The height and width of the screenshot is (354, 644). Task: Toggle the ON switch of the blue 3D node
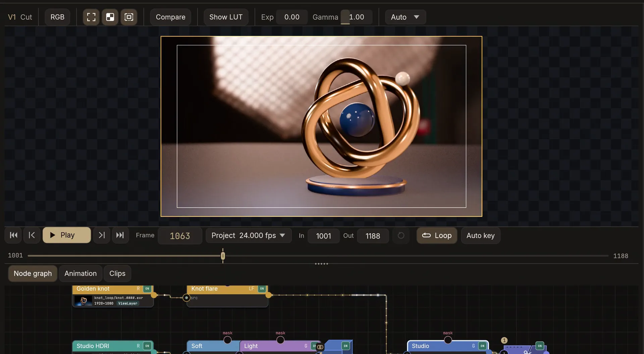(345, 346)
